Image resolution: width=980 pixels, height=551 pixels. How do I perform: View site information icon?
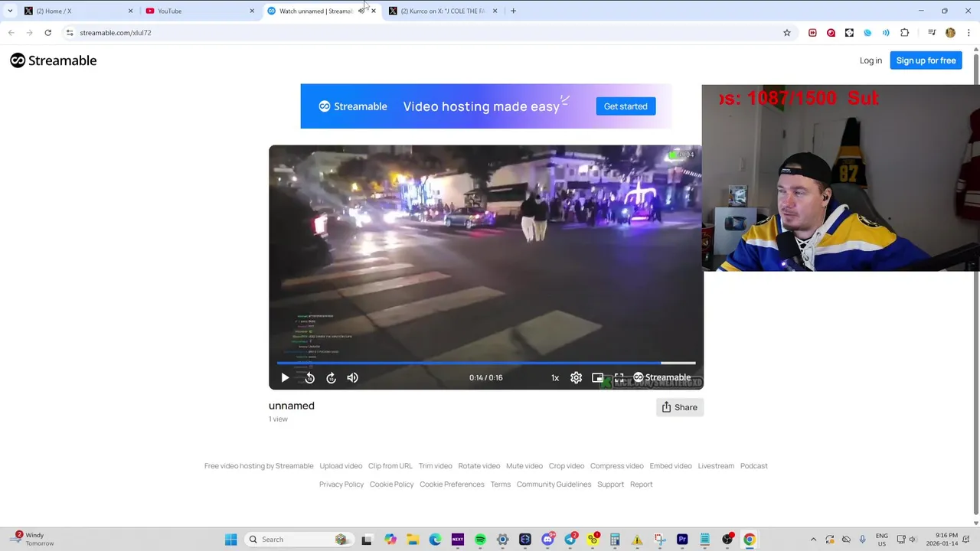[70, 33]
